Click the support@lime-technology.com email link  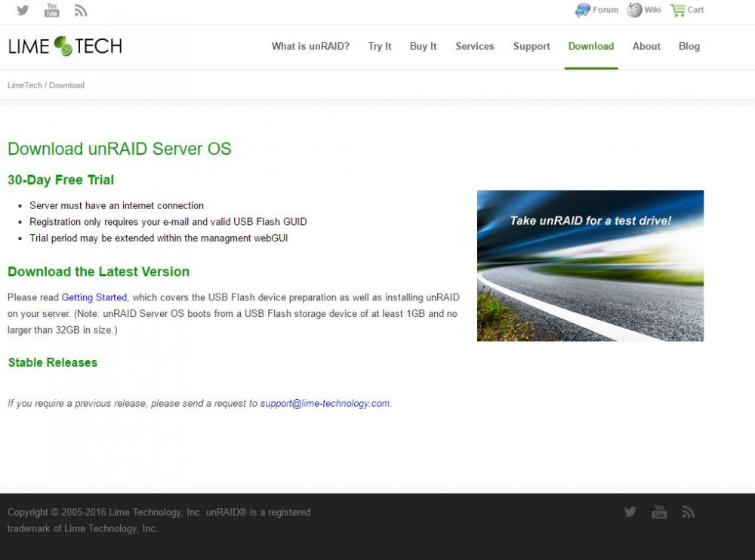click(325, 403)
